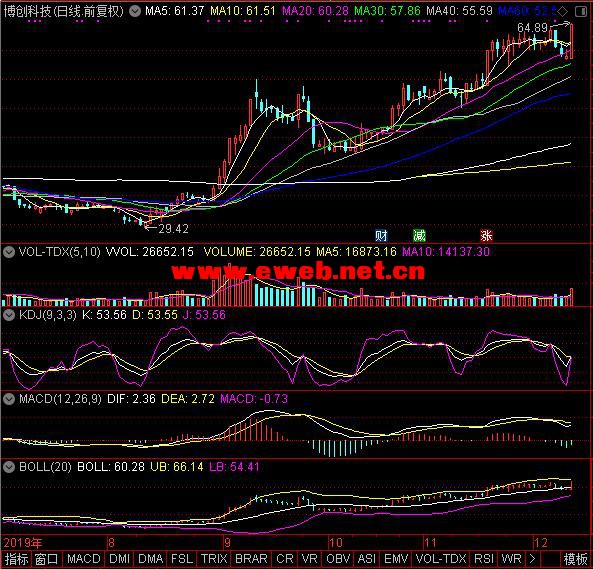Choose the OBV indicator
Screen dimensions: 593x569
tap(338, 559)
